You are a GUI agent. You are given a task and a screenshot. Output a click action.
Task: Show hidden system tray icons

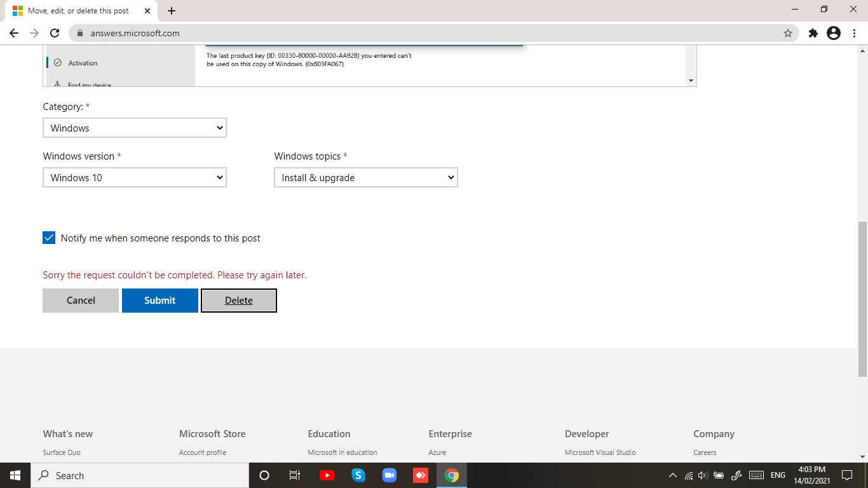pos(673,475)
